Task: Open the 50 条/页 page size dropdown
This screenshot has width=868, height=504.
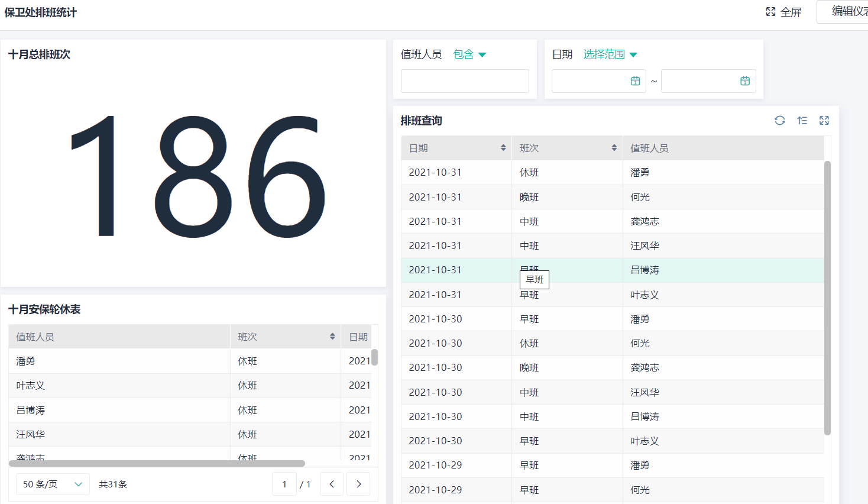Action: point(53,484)
